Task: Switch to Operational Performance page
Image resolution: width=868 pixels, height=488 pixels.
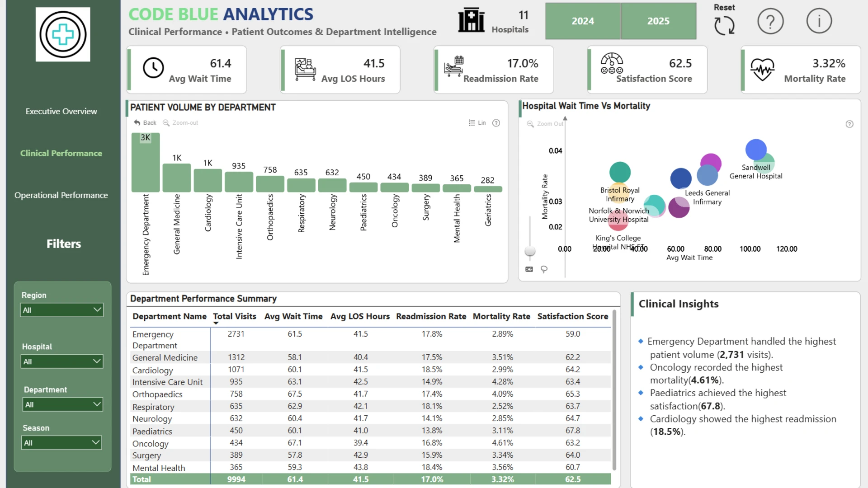Action: pos(61,195)
